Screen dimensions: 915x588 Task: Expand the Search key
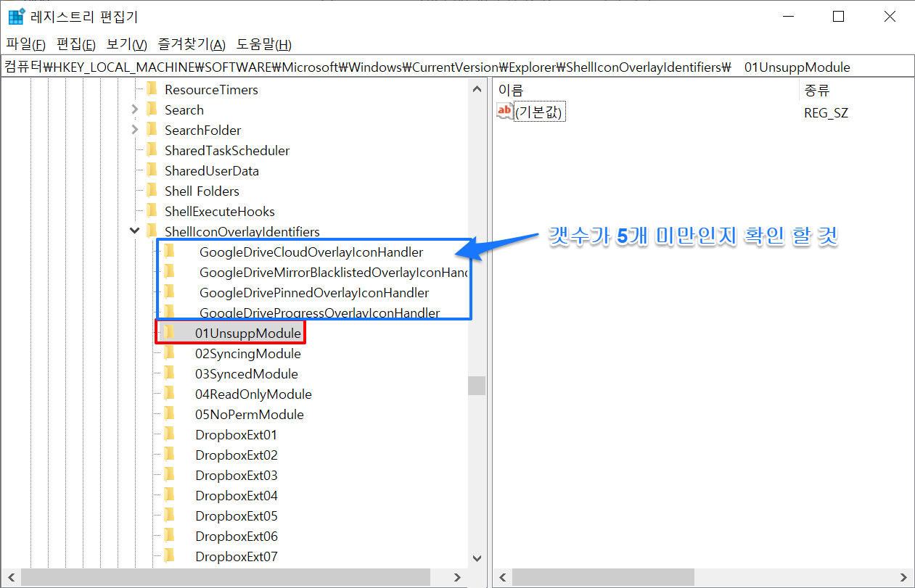[134, 110]
